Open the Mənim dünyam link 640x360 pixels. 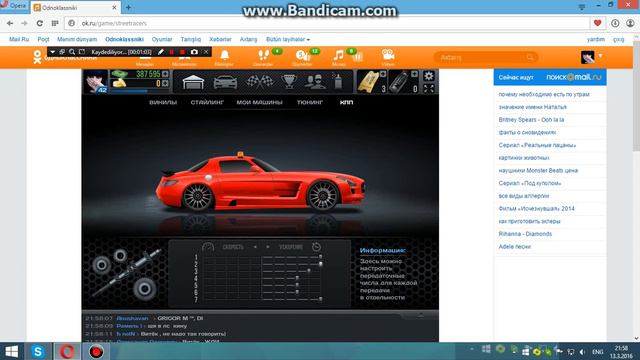77,39
